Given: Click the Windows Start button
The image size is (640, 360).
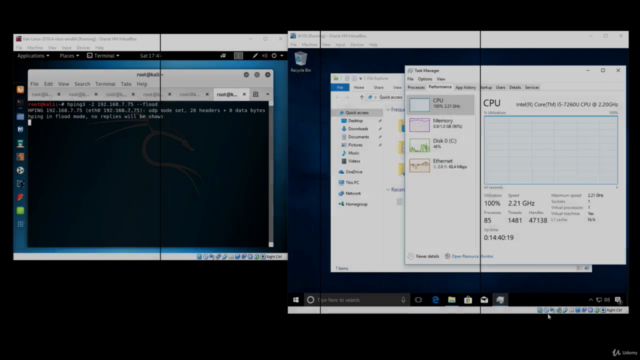Looking at the screenshot, I should pyautogui.click(x=296, y=300).
